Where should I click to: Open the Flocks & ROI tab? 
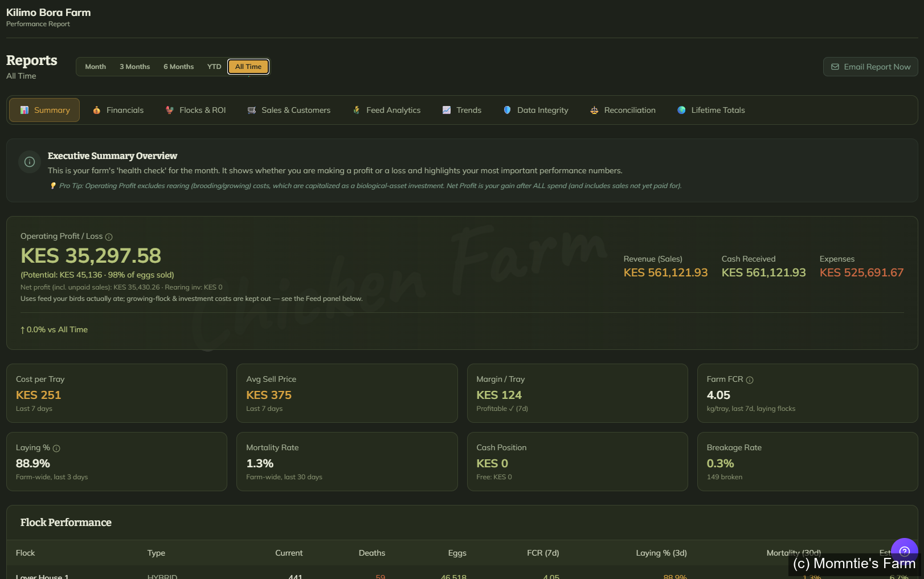click(196, 110)
